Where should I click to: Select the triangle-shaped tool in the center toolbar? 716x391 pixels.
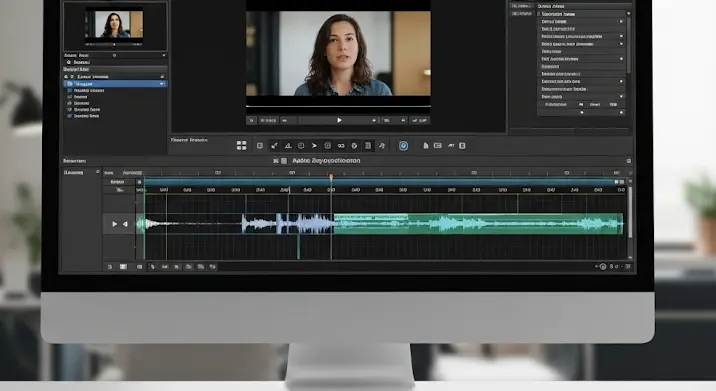click(288, 146)
